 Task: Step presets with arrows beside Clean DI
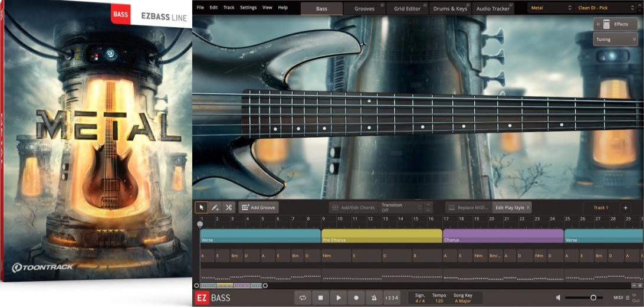640,8
